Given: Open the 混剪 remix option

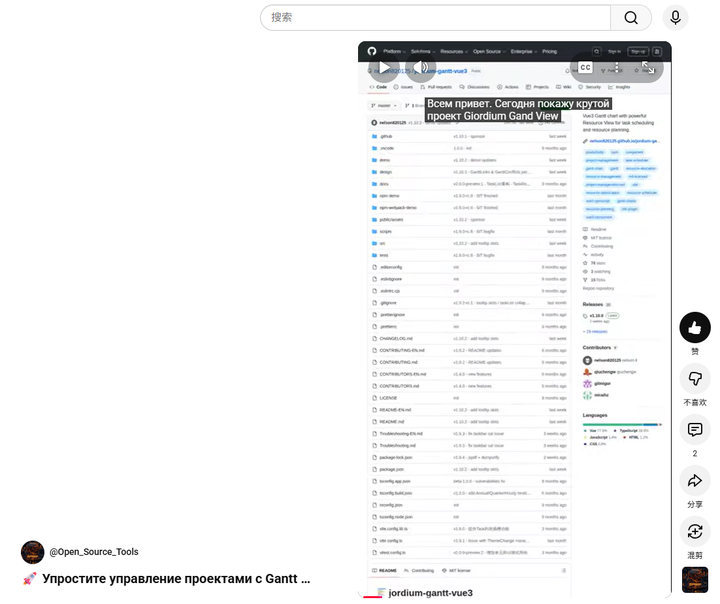Looking at the screenshot, I should 695,532.
